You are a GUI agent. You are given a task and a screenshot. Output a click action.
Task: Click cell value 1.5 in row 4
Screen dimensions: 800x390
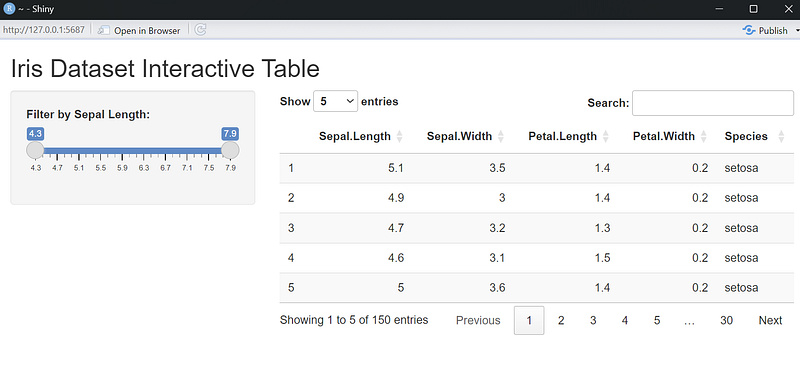point(602,258)
